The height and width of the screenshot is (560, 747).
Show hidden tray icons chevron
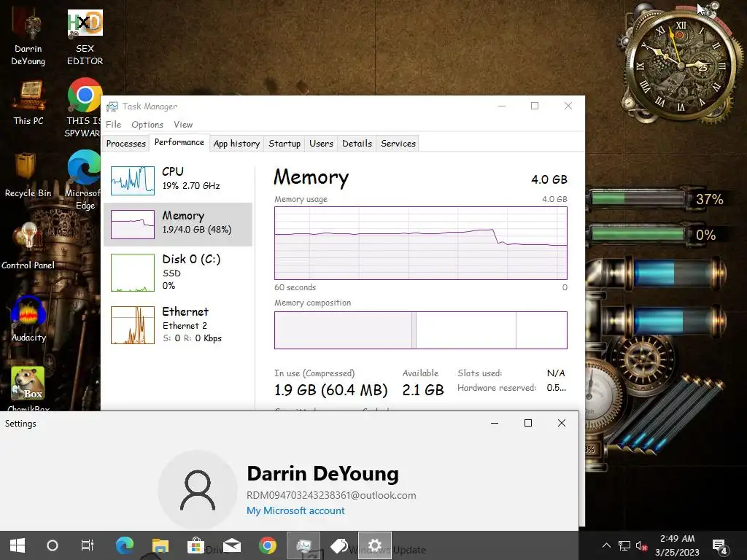click(x=606, y=545)
